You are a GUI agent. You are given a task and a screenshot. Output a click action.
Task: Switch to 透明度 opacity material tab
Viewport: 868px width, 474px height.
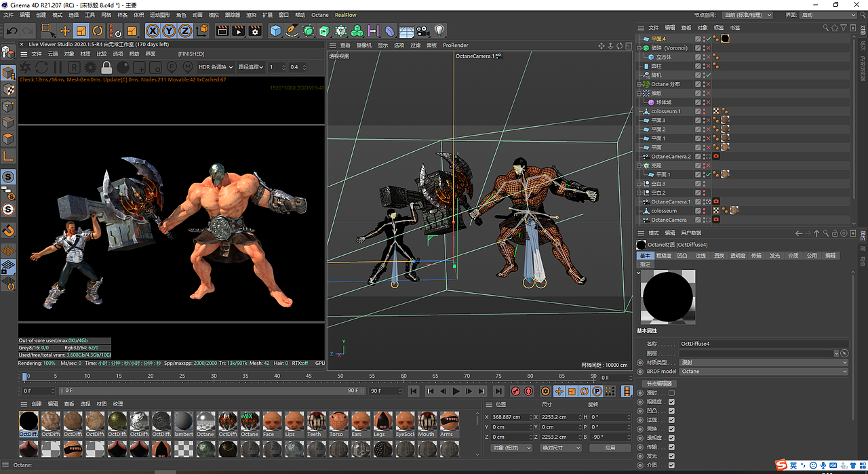click(738, 256)
